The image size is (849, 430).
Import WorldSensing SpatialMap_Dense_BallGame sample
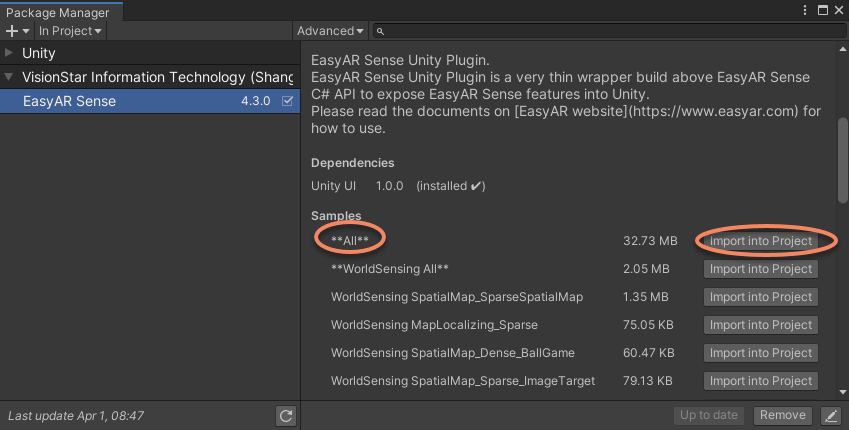point(761,353)
